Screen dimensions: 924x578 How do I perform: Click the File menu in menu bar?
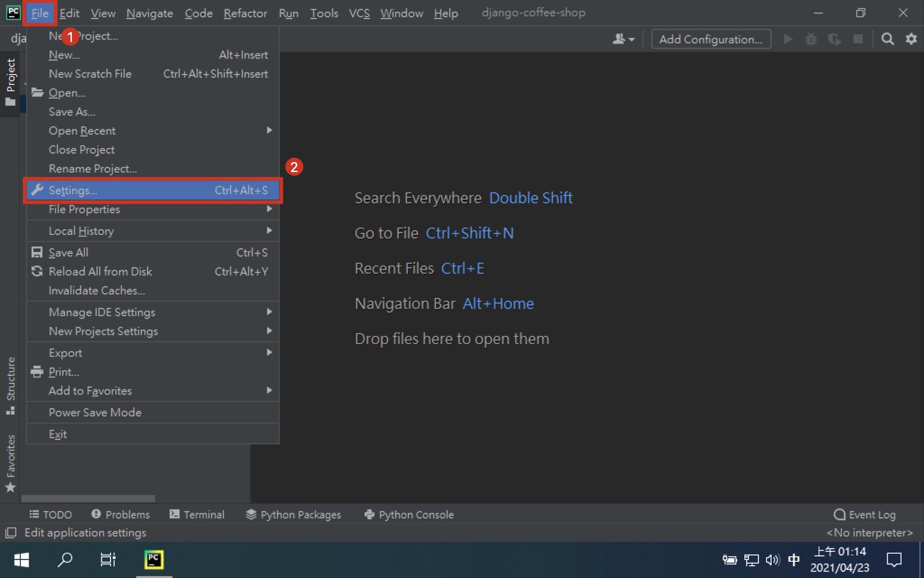[x=40, y=13]
